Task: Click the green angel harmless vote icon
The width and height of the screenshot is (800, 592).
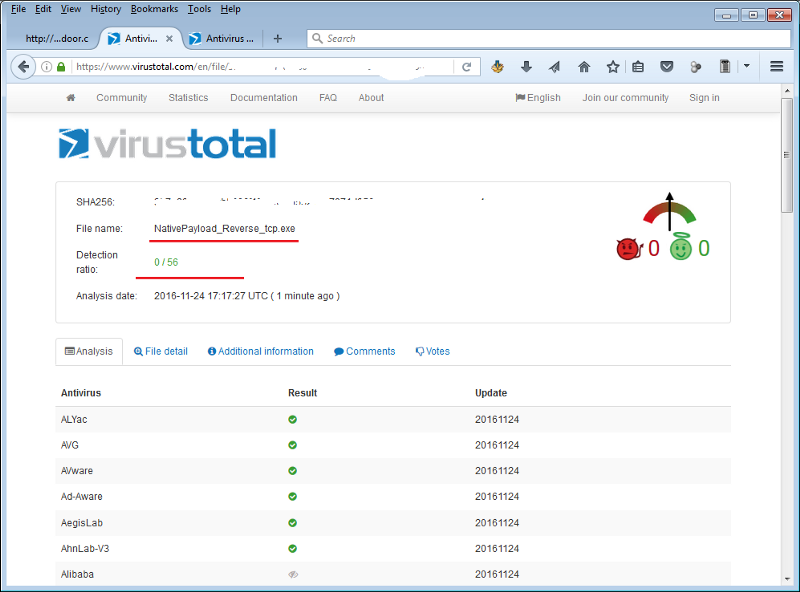Action: click(x=681, y=249)
